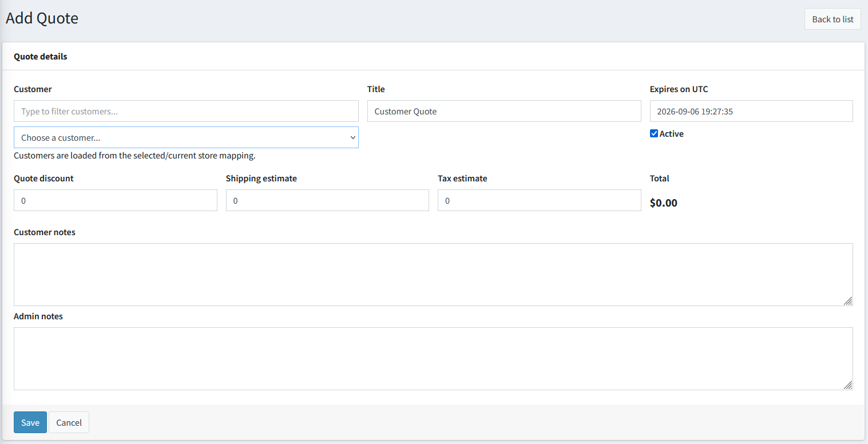Click the $0.00 total amount

click(x=664, y=203)
